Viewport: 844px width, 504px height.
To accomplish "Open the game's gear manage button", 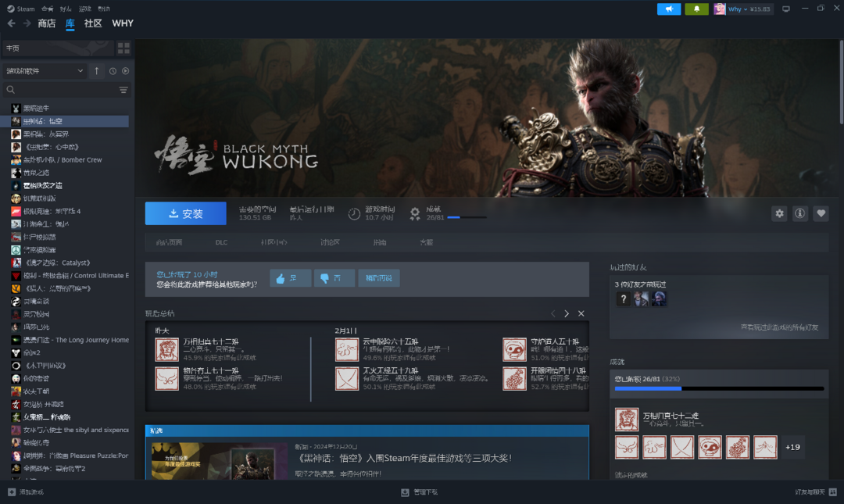I will coord(779,214).
